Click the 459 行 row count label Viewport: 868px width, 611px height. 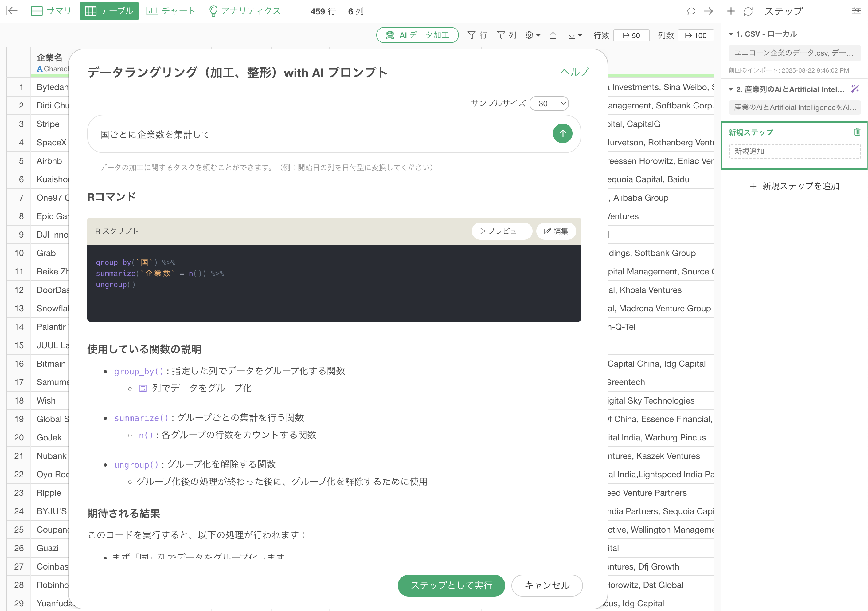[x=323, y=11]
